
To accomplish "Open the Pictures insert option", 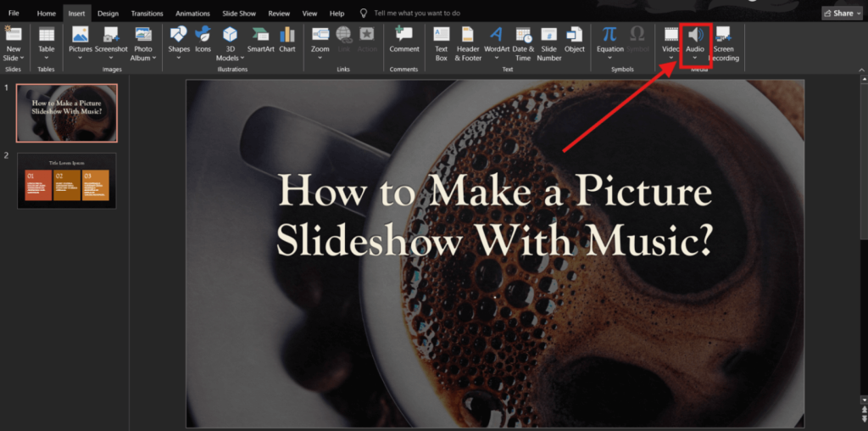I will point(81,41).
